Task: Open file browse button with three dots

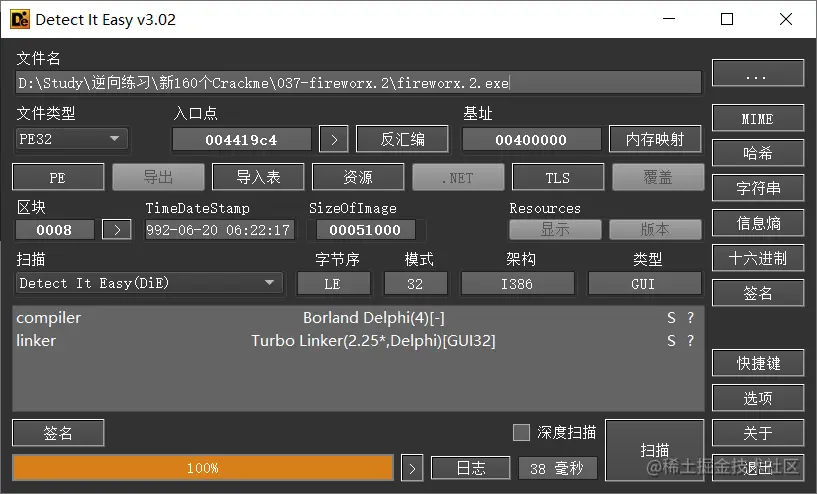Action: pos(758,73)
